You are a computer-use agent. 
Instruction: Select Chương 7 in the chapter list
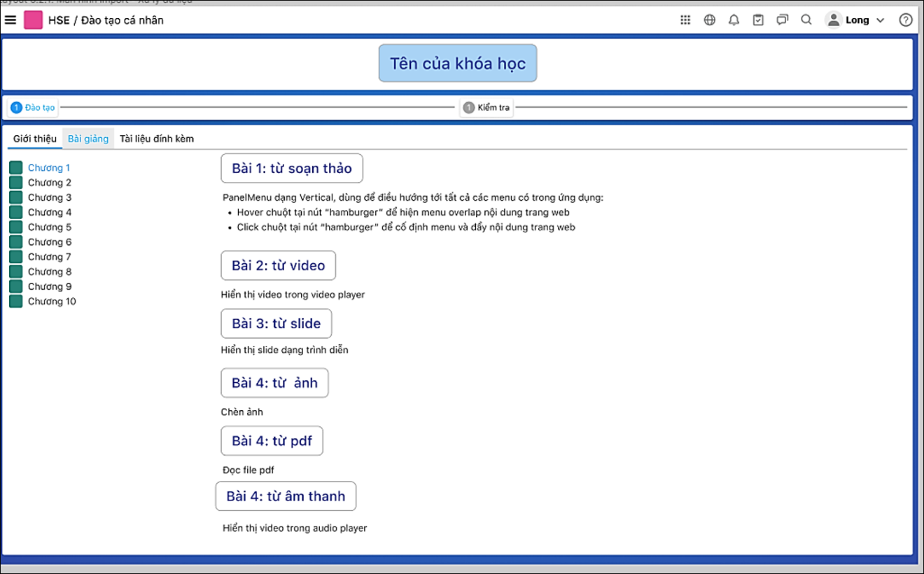49,257
